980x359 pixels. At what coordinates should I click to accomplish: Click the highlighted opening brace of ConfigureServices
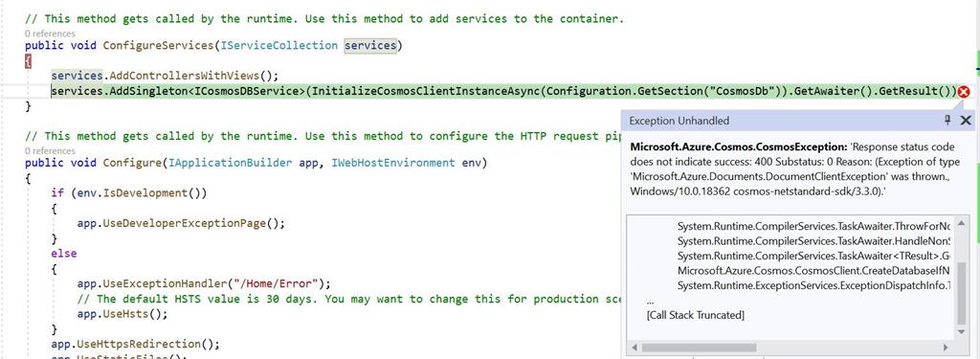pyautogui.click(x=28, y=60)
